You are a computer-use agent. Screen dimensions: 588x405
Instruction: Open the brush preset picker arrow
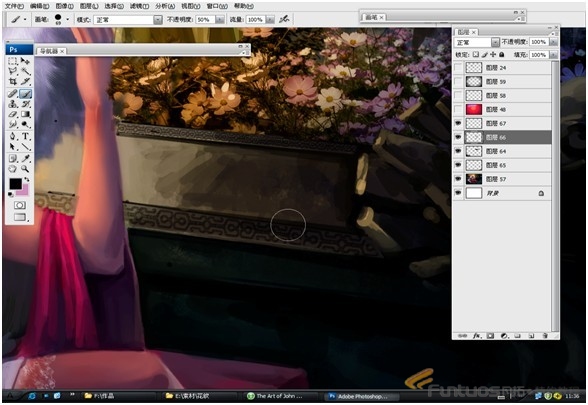[68, 19]
